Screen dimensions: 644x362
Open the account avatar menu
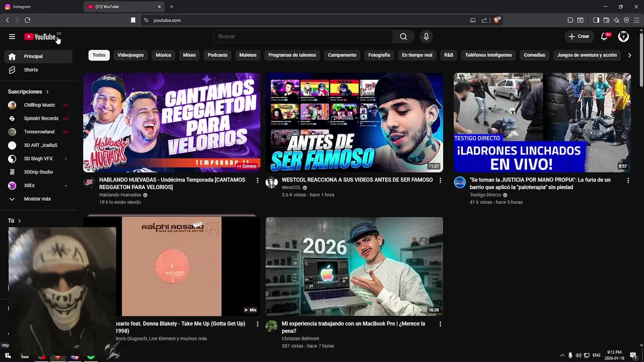623,36
